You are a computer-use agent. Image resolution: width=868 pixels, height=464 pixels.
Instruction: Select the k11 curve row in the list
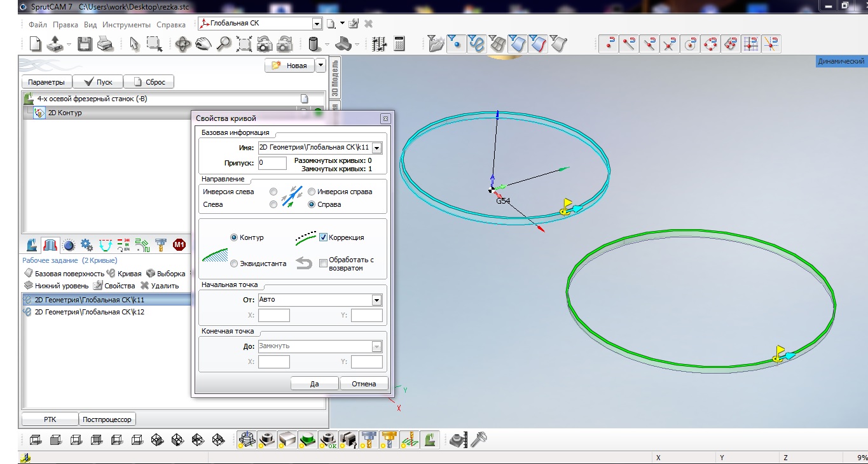(106, 299)
